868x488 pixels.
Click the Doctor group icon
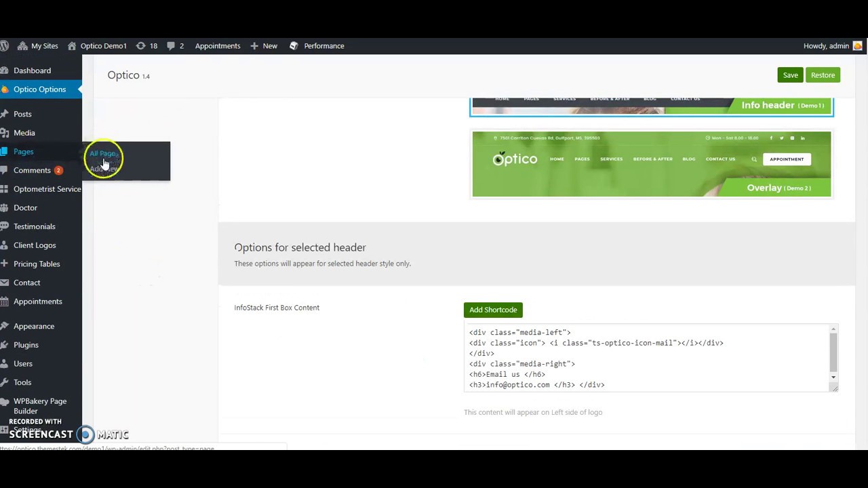[3, 207]
